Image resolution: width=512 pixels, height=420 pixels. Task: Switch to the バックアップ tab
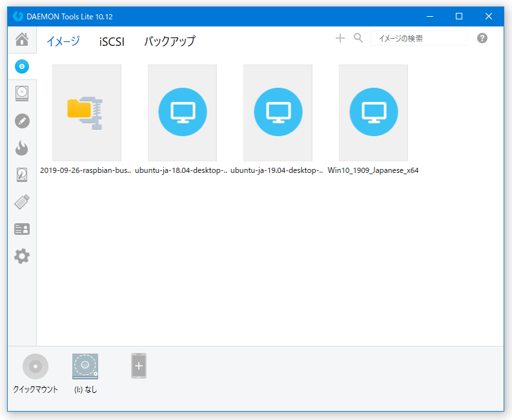click(170, 41)
